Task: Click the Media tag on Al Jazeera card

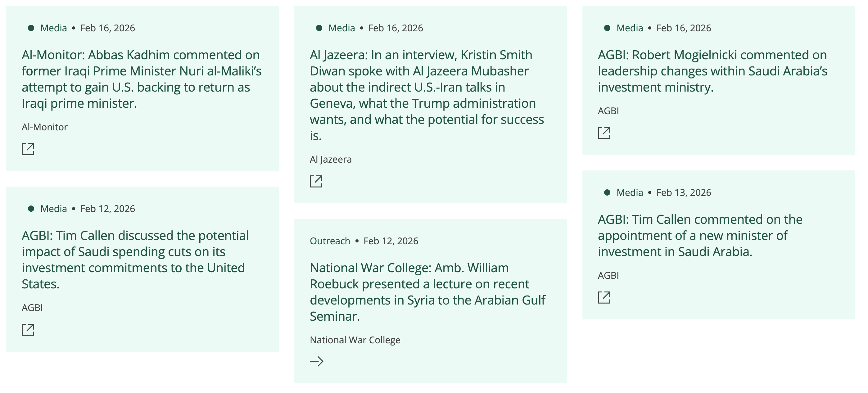Action: (x=342, y=28)
